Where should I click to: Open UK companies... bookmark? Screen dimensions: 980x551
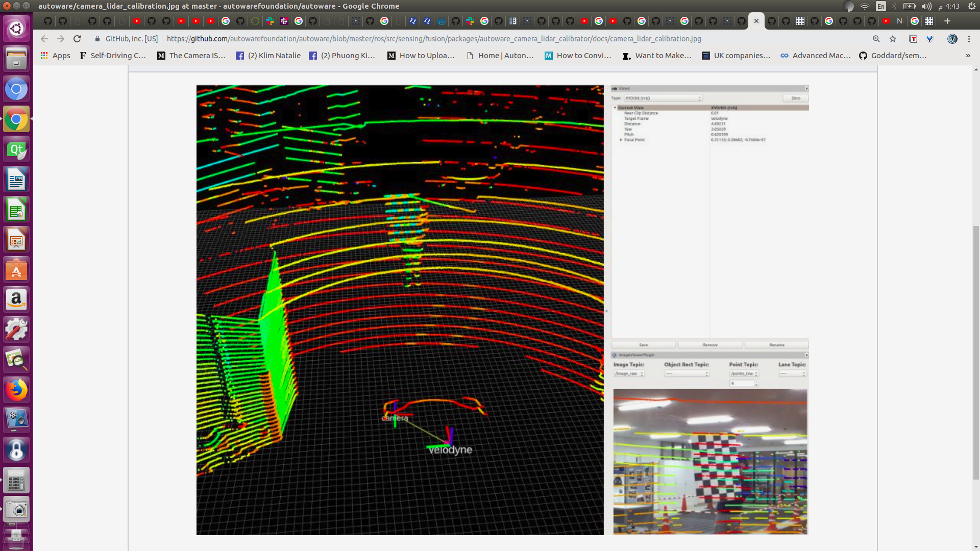pos(736,56)
